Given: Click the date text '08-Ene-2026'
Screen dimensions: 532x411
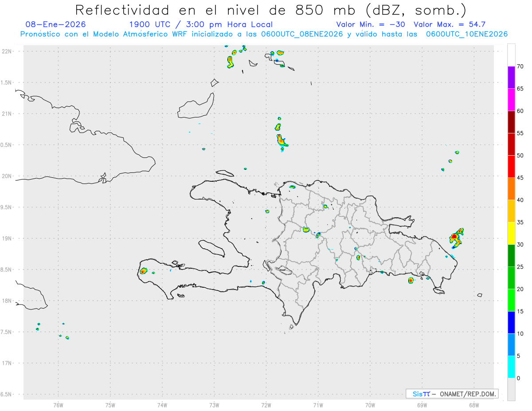Looking at the screenshot, I should pyautogui.click(x=56, y=24).
